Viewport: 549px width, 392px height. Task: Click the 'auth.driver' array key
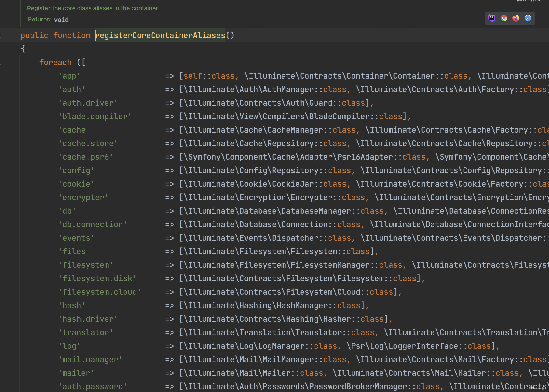pos(88,103)
